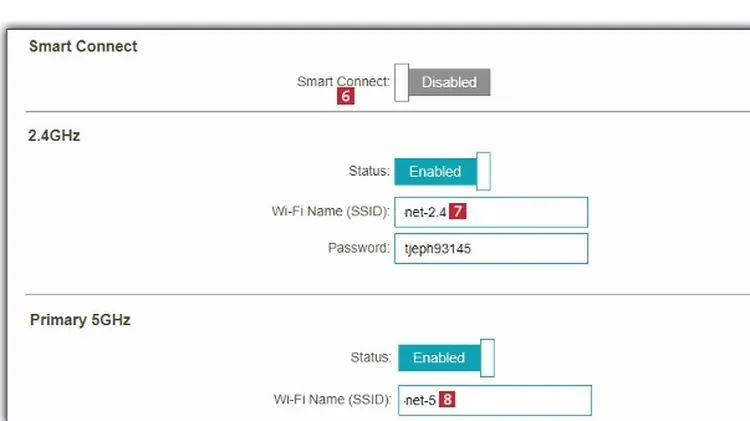750x421 pixels.
Task: Click the "Smart Connect:" field label
Action: pos(343,81)
